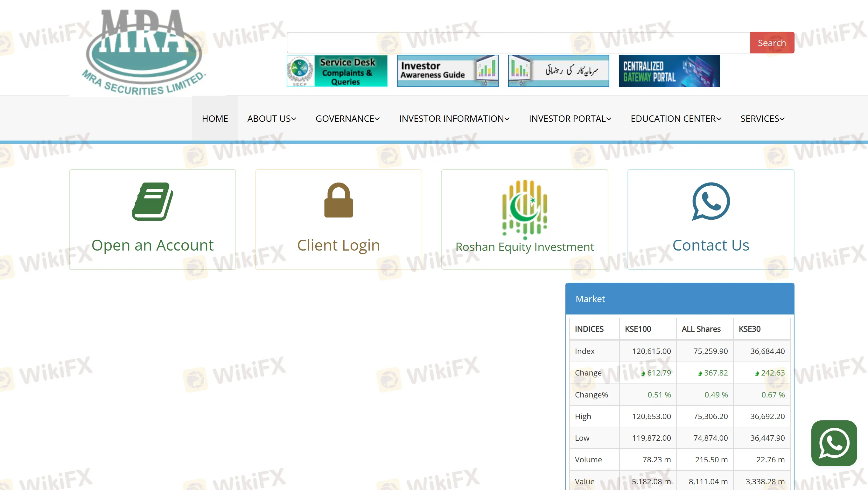Open the Centralized Gateway Portal banner
868x490 pixels.
pos(669,71)
